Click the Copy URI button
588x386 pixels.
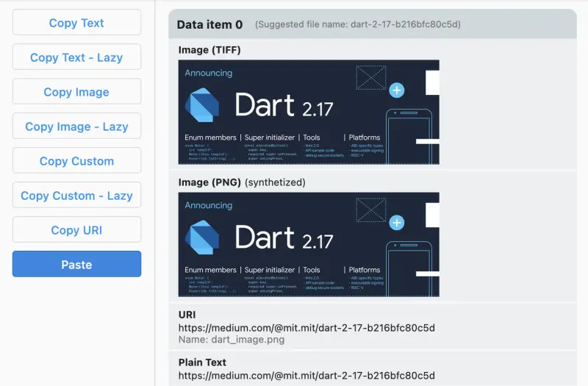pos(76,229)
